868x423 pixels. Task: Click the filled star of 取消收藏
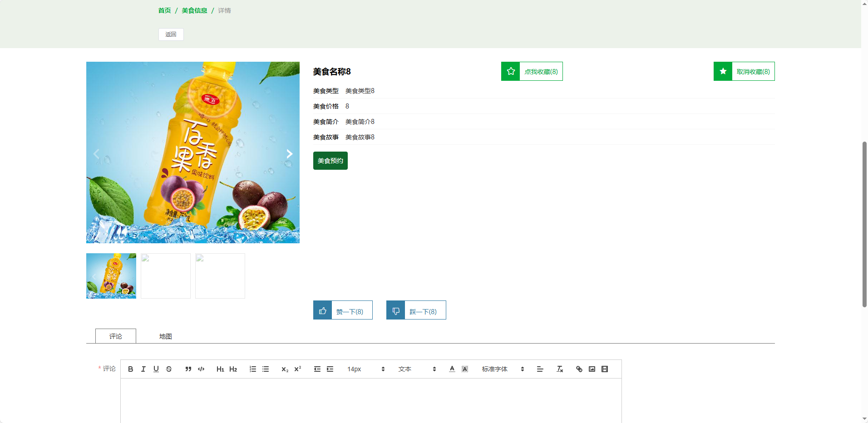[723, 71]
